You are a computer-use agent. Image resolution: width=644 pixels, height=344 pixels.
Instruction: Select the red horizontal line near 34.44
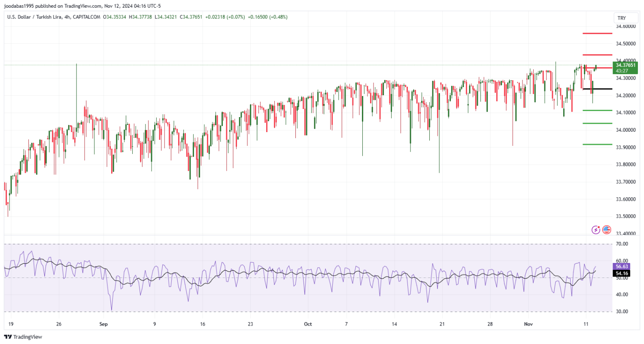(597, 54)
